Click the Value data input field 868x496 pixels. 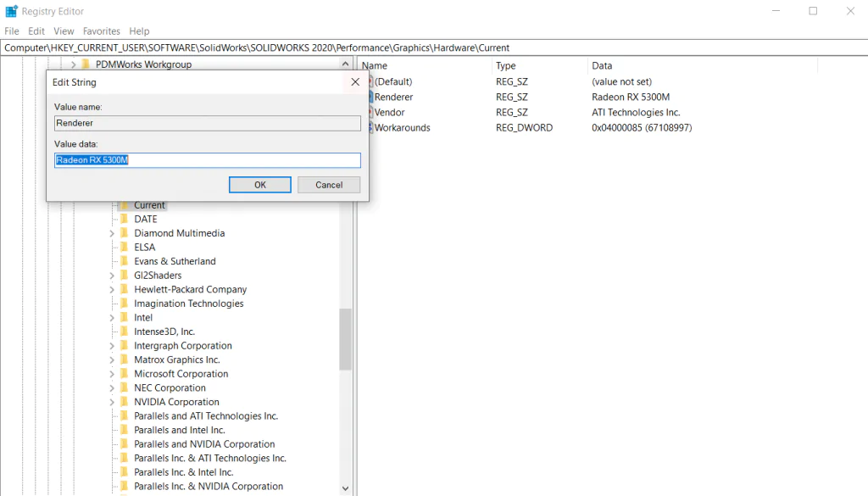[x=208, y=160]
